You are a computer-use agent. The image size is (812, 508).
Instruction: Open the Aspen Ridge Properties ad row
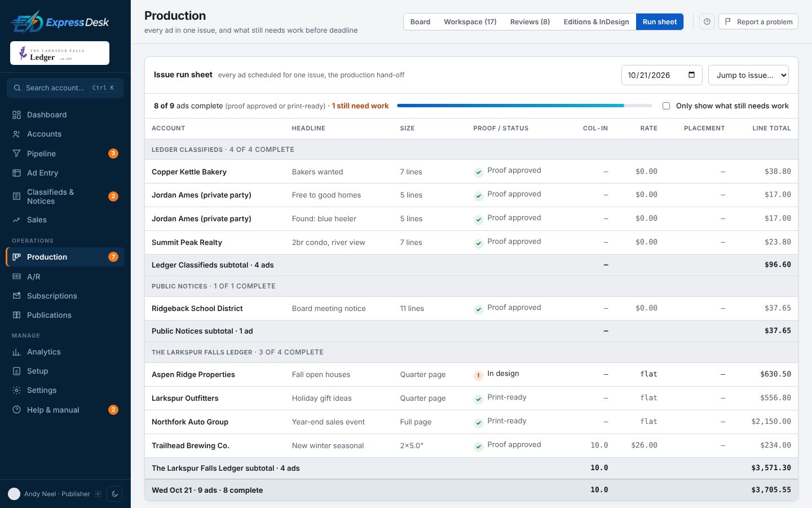click(x=471, y=374)
